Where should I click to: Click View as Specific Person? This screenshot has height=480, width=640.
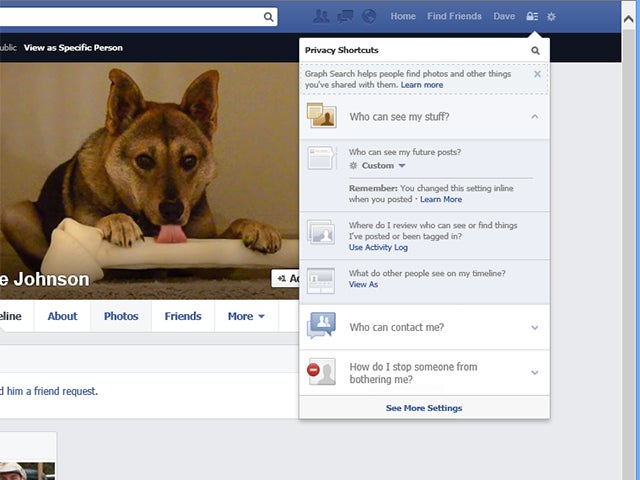pos(73,48)
